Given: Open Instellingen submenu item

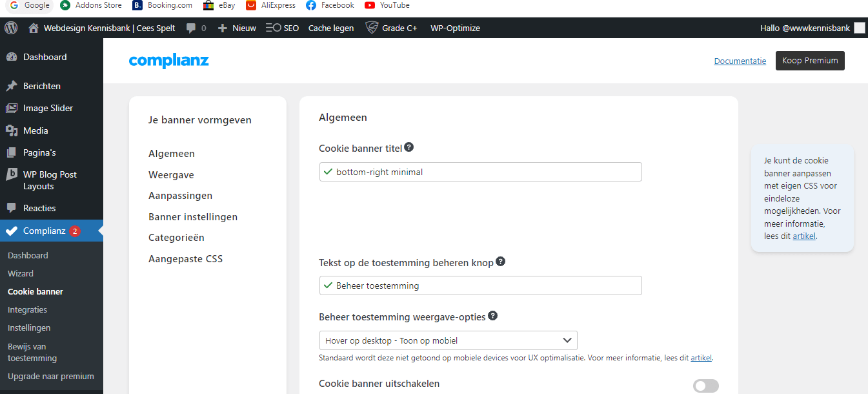Looking at the screenshot, I should coord(29,327).
